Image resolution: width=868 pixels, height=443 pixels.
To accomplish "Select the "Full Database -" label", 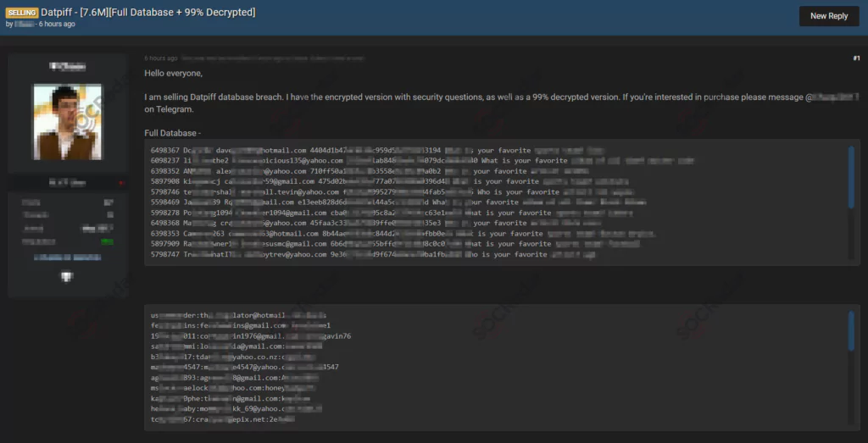I will point(172,133).
